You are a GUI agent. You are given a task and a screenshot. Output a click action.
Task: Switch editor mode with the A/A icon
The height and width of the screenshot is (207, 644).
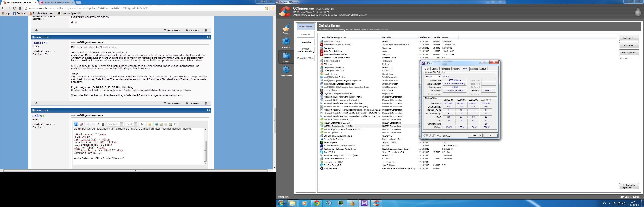click(76, 124)
